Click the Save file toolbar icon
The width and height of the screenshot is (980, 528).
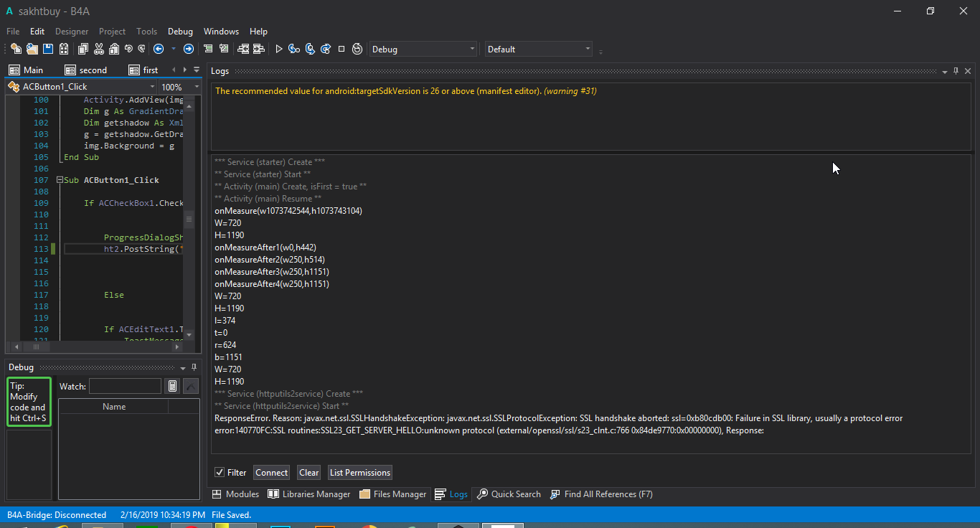tap(48, 49)
